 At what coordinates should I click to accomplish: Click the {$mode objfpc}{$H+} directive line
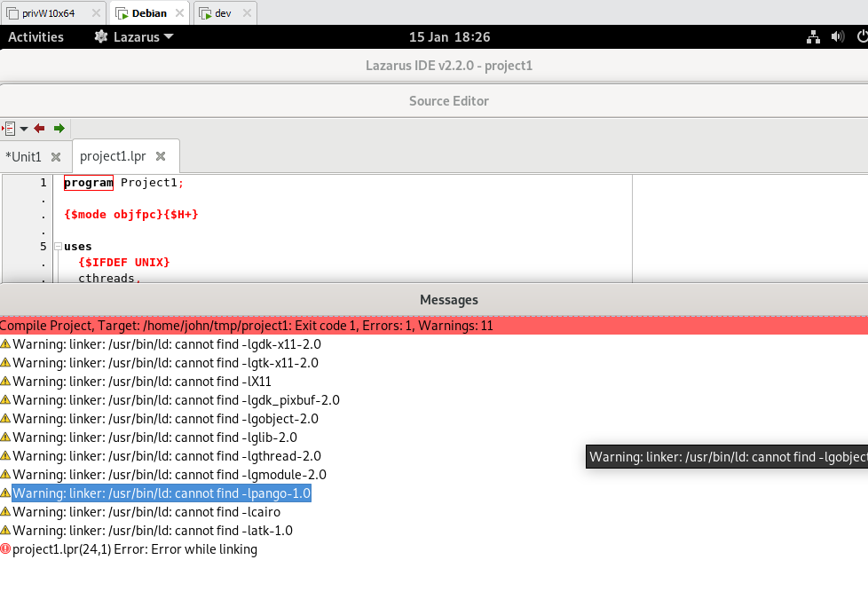131,215
